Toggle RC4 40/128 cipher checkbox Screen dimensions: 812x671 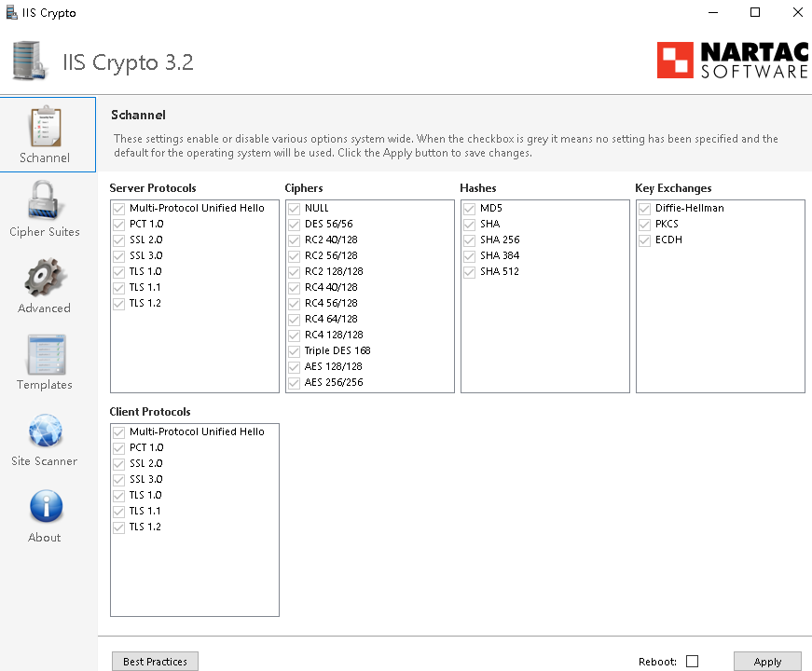pyautogui.click(x=295, y=288)
